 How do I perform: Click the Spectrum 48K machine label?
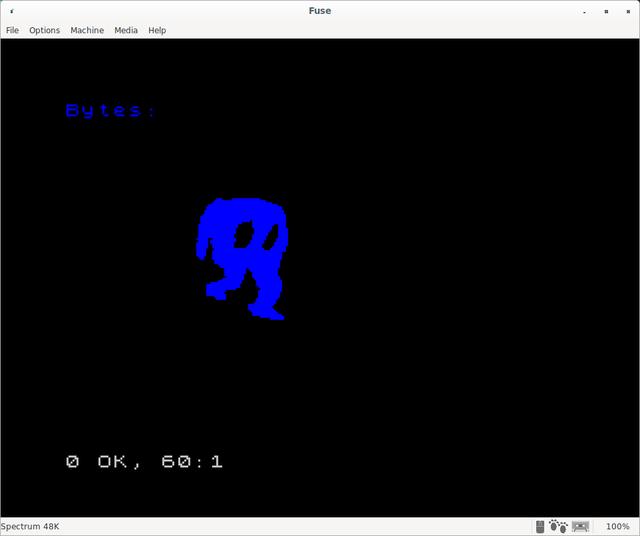[30, 527]
